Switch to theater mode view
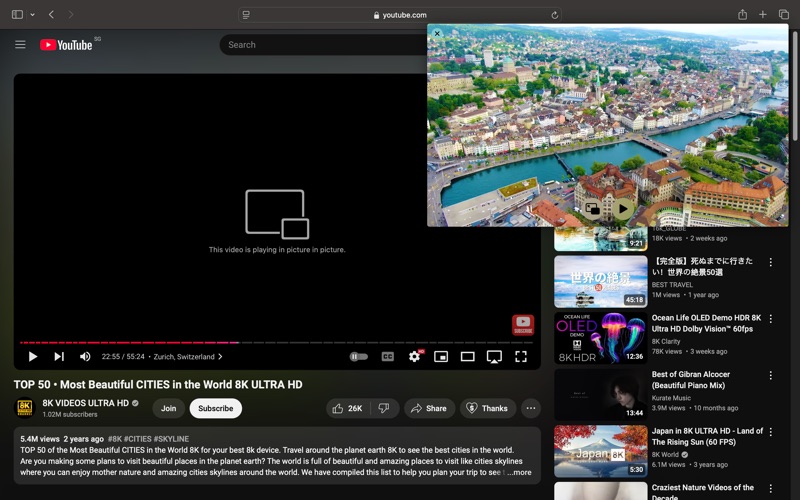800x500 pixels. (x=467, y=357)
